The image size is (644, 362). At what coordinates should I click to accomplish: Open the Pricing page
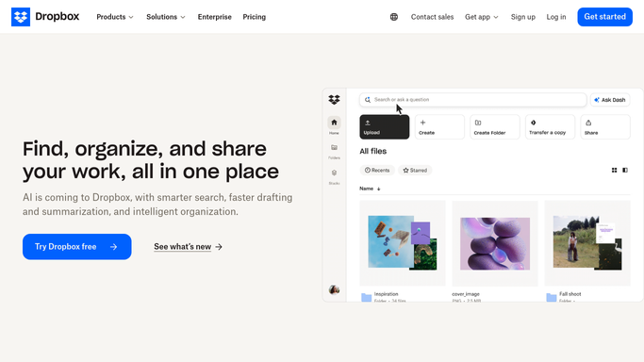[255, 17]
